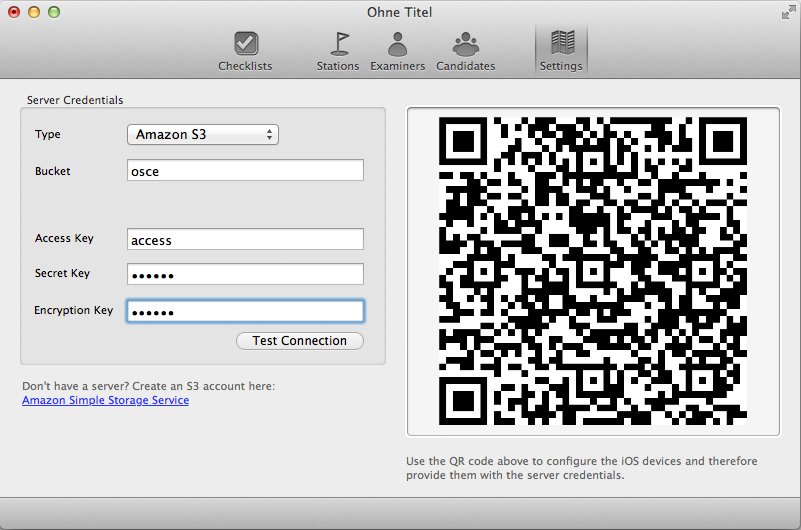This screenshot has width=801, height=530.
Task: Click the 'Use the QR code above' description text
Action: pyautogui.click(x=582, y=468)
